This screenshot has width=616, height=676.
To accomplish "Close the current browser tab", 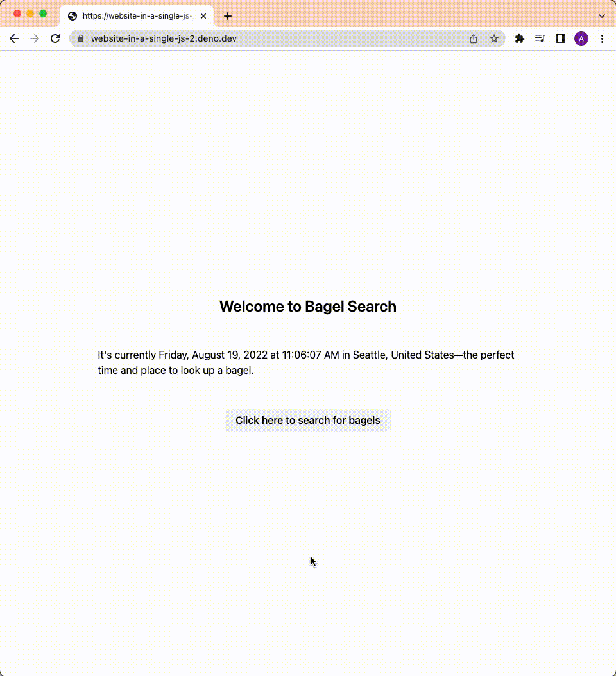I will [203, 16].
